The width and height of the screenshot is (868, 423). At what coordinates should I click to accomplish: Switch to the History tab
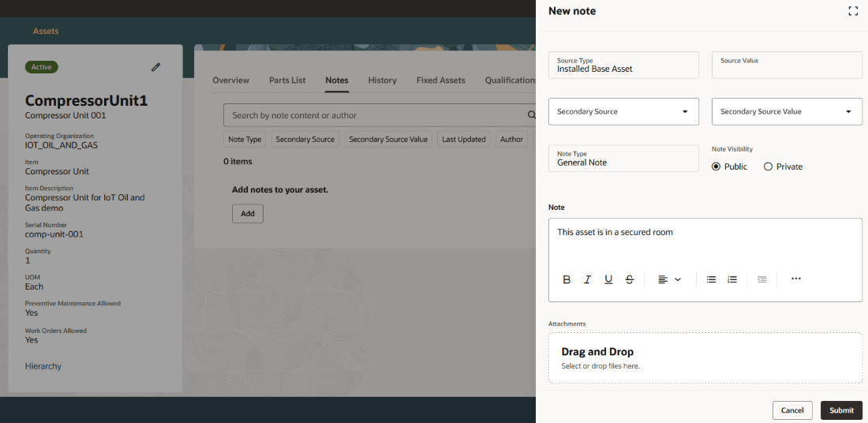[383, 80]
